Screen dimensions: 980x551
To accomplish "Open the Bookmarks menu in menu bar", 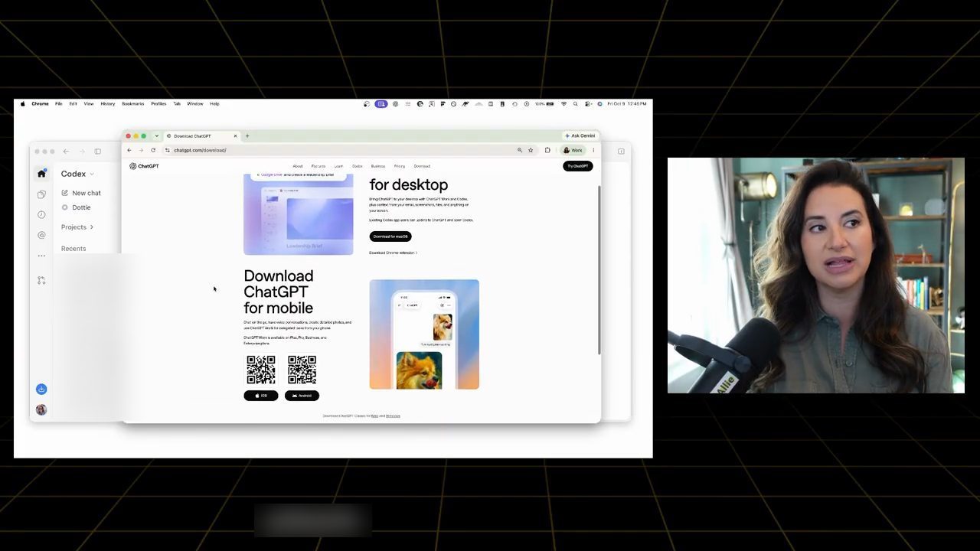I will [x=132, y=104].
